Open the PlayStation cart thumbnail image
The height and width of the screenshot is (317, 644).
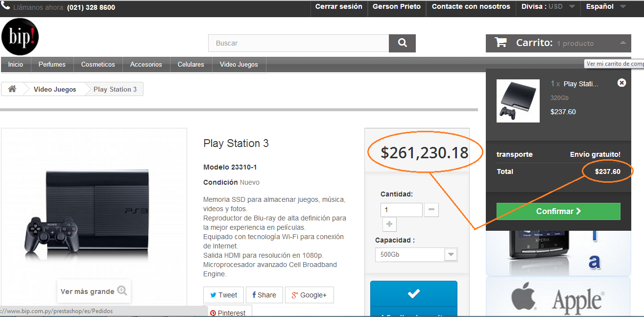click(x=518, y=101)
